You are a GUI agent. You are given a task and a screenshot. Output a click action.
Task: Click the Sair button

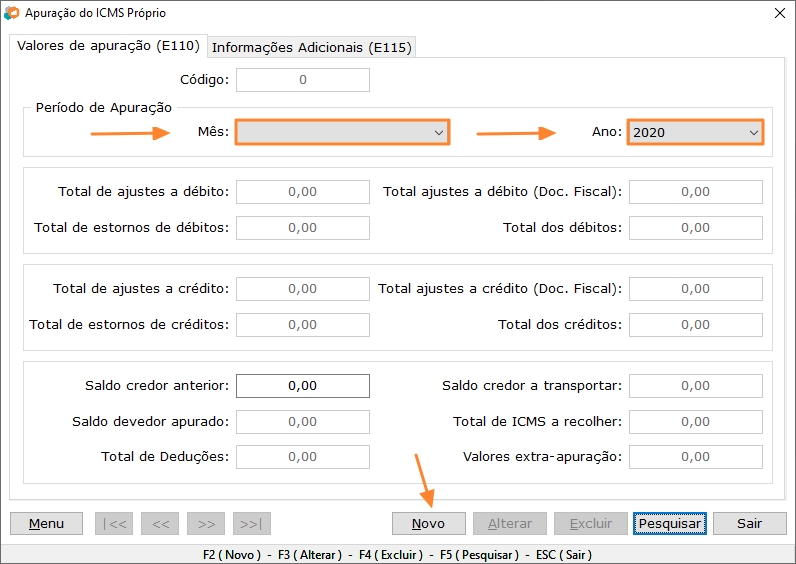pyautogui.click(x=750, y=523)
